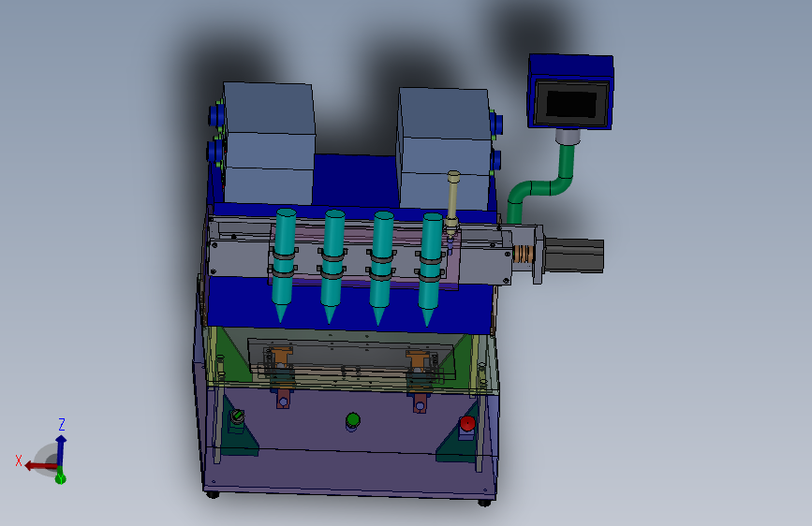Select the left gray cabinet block on top
The height and width of the screenshot is (526, 812).
click(268, 143)
